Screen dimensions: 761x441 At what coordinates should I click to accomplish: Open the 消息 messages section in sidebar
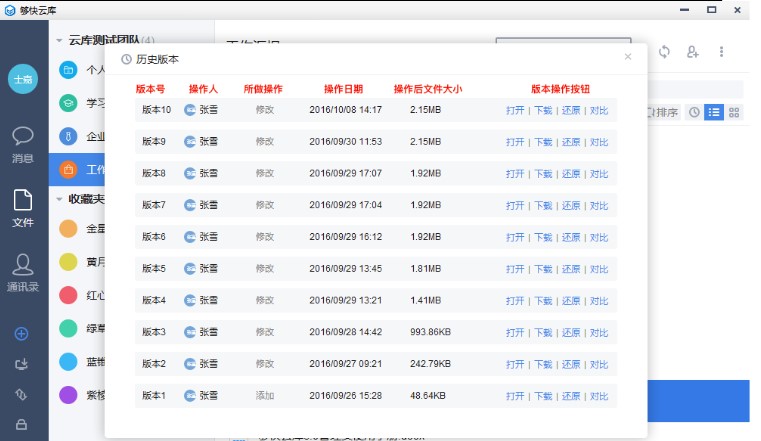pos(23,144)
